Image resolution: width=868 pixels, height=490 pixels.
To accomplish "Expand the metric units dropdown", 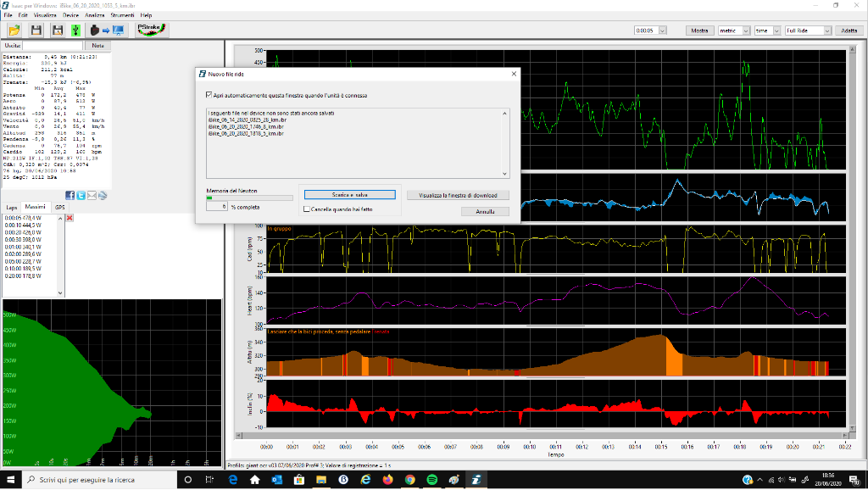I will click(746, 31).
